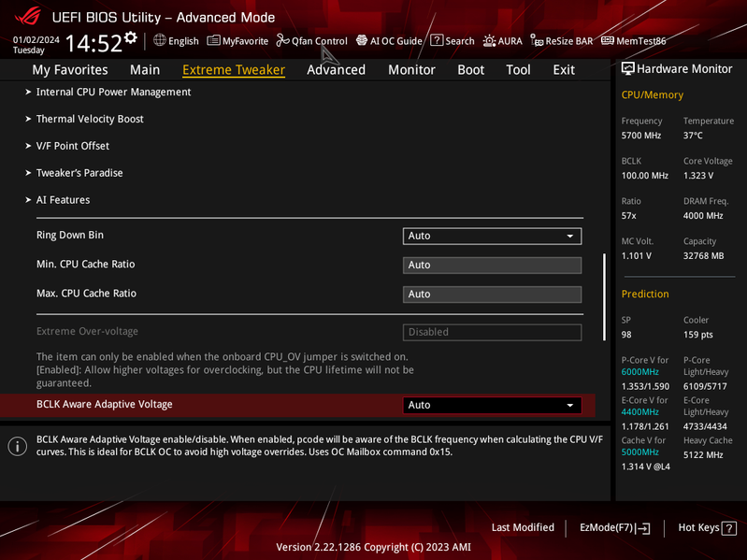Viewport: 747px width, 560px height.
Task: Open AURA lighting icon
Action: point(489,41)
